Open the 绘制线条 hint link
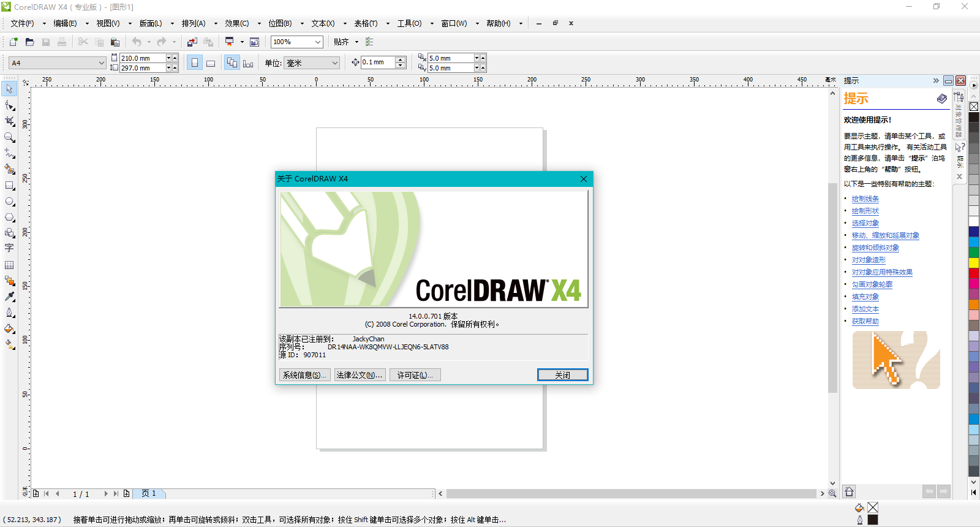 tap(865, 199)
